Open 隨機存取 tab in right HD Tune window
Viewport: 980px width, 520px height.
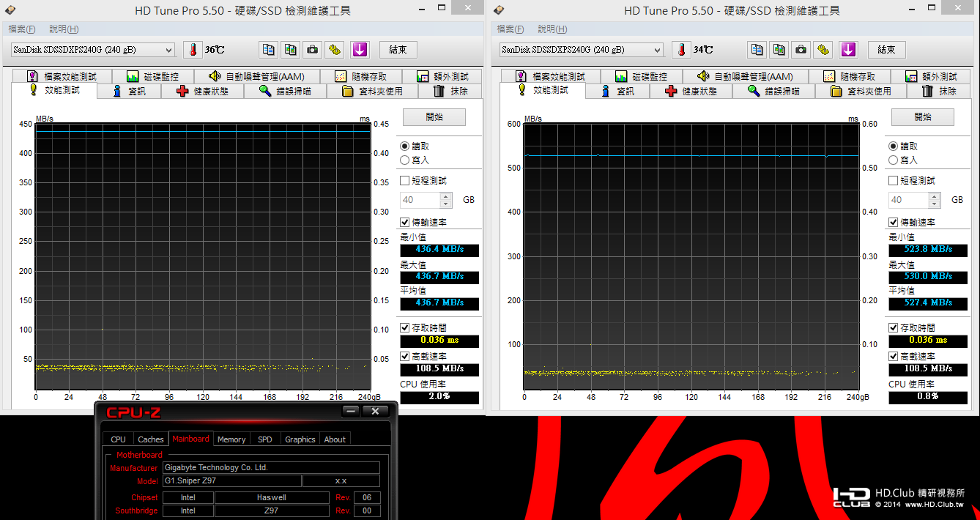850,76
